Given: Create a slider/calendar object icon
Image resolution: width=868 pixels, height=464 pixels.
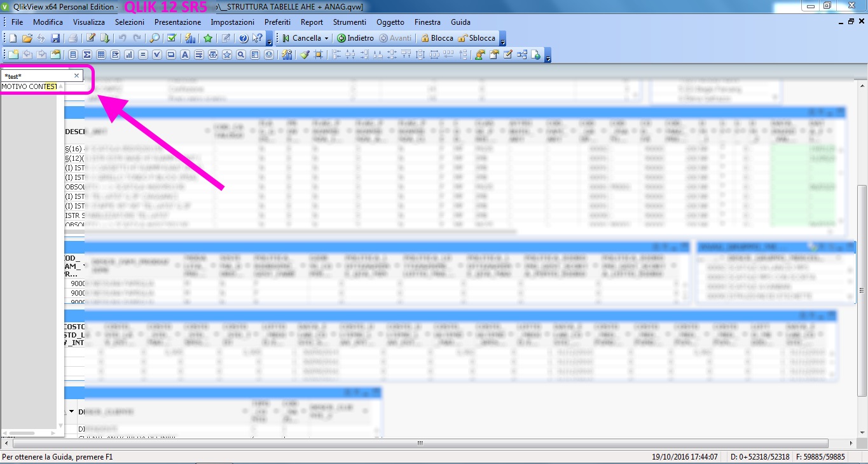Looking at the screenshot, I should coord(213,55).
